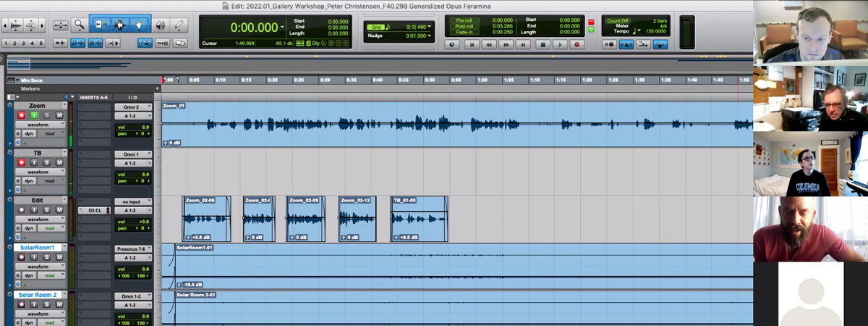Solo the TB track
Image resolution: width=868 pixels, height=326 pixels.
[47, 162]
